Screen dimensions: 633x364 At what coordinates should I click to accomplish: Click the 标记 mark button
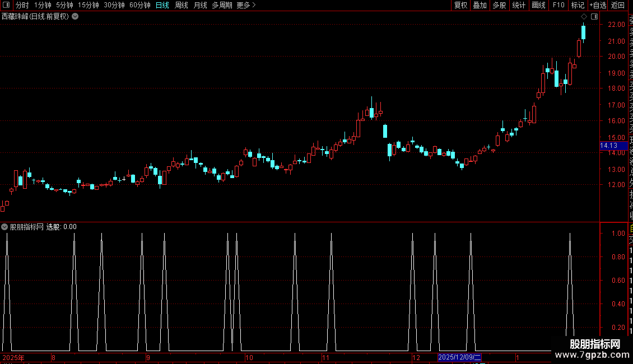[578, 5]
